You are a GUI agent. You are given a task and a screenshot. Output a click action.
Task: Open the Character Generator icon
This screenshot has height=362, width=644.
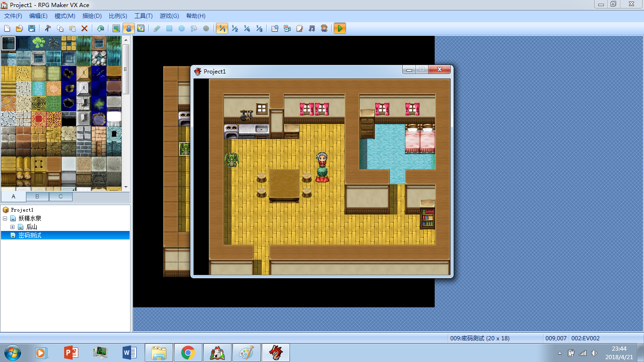tap(324, 28)
